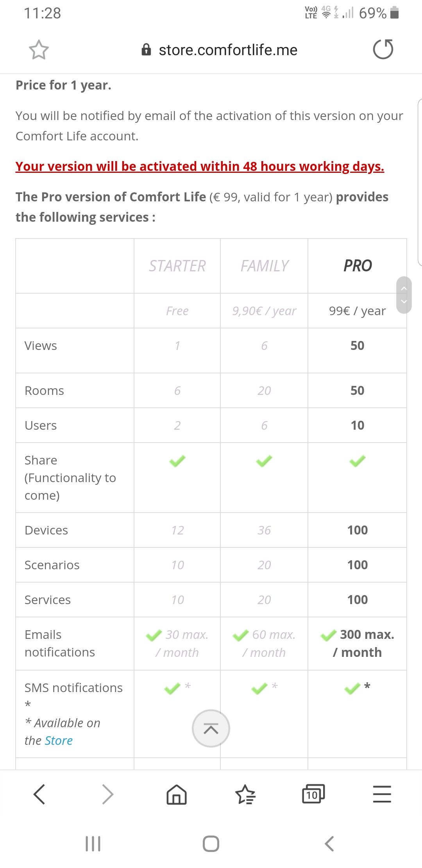This screenshot has height=868, width=422.
Task: Reload the page using the refresh icon
Action: pos(383,49)
